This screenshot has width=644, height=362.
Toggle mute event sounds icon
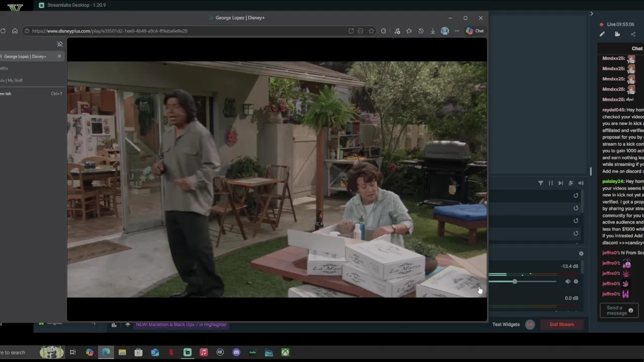pyautogui.click(x=571, y=183)
